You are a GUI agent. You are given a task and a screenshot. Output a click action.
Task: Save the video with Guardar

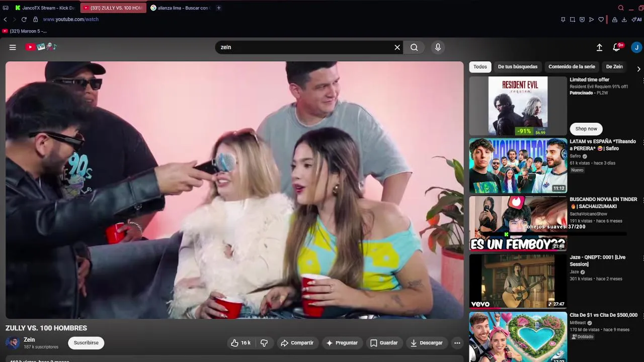384,343
